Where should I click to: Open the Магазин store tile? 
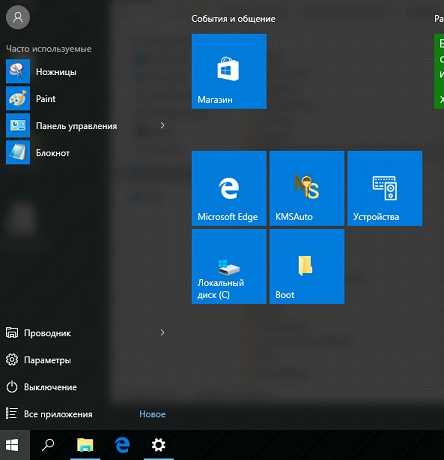(229, 71)
